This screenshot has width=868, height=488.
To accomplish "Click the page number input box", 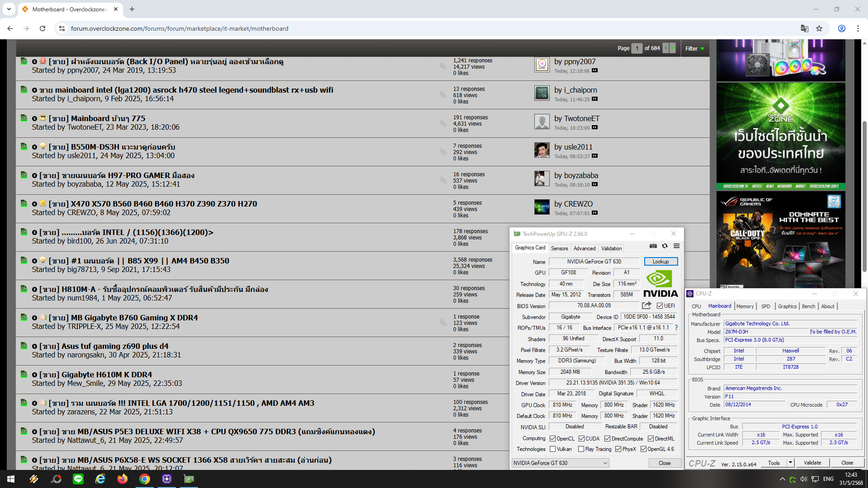I will coord(637,48).
